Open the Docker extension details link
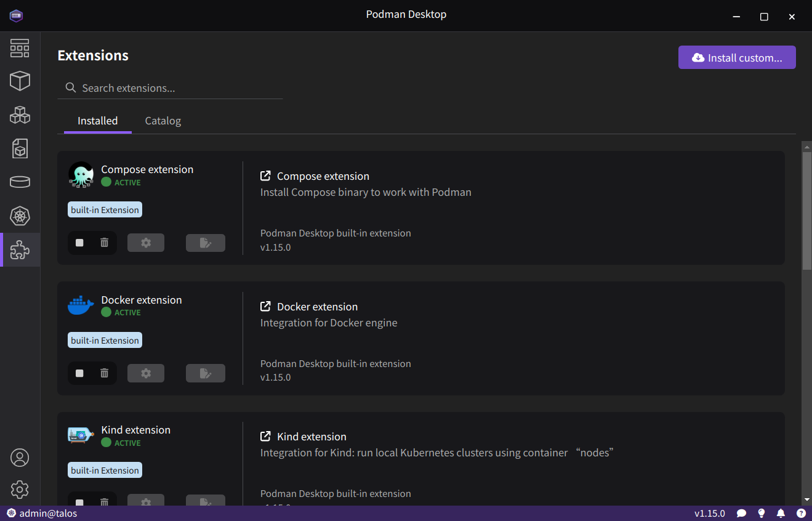 pos(309,307)
